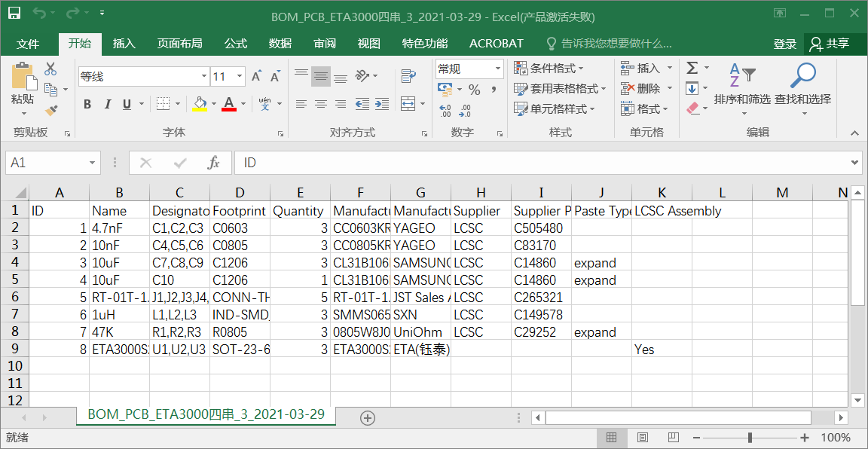This screenshot has height=449, width=868.
Task: Click the decrease decimal icon
Action: point(465,111)
